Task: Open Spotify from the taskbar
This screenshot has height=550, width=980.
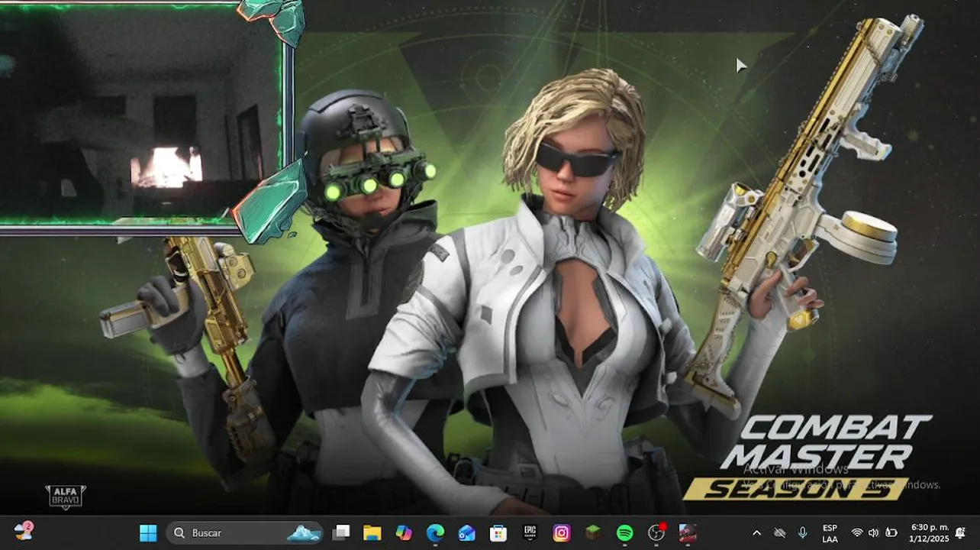Action: [x=624, y=532]
